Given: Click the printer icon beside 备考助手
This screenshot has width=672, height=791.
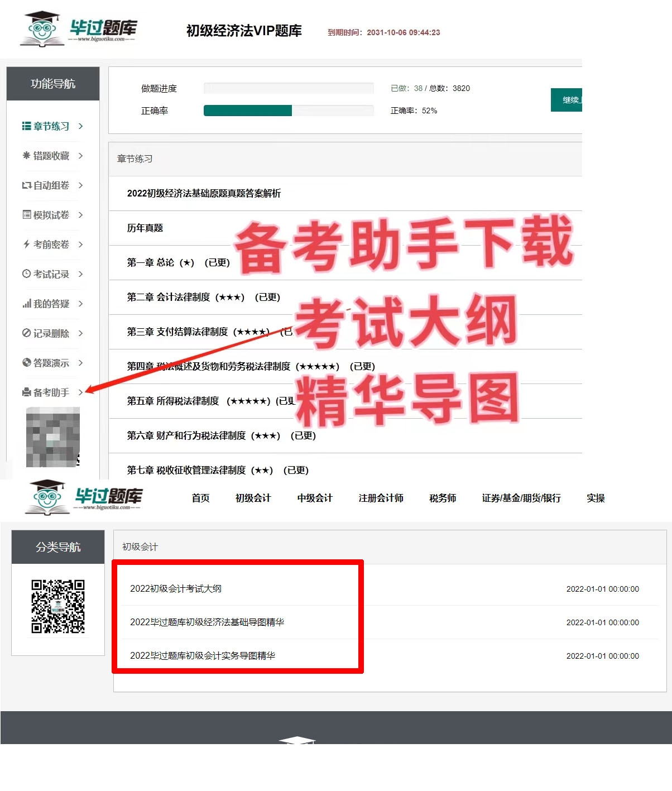Looking at the screenshot, I should click(x=26, y=392).
